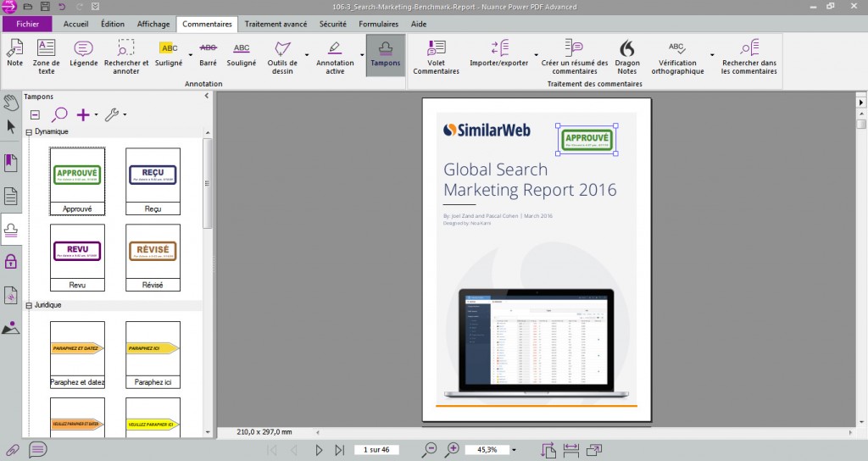
Task: Open the Fichier menu
Action: click(x=27, y=24)
